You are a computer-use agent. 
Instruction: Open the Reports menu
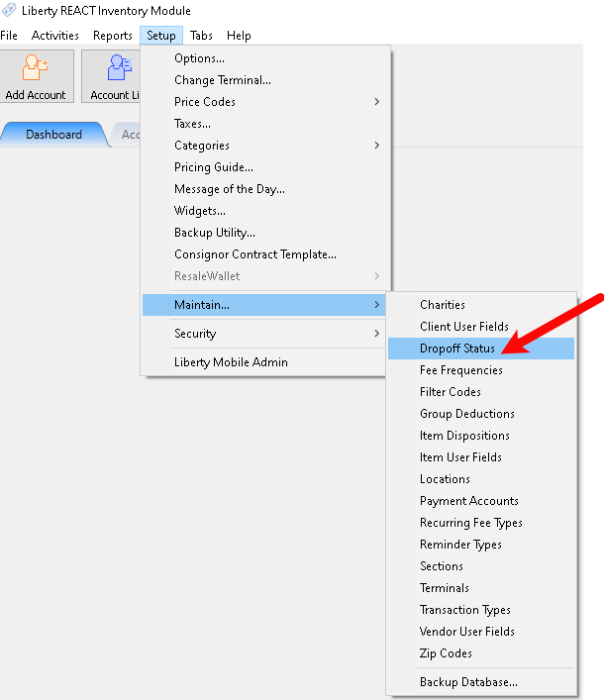coord(113,36)
